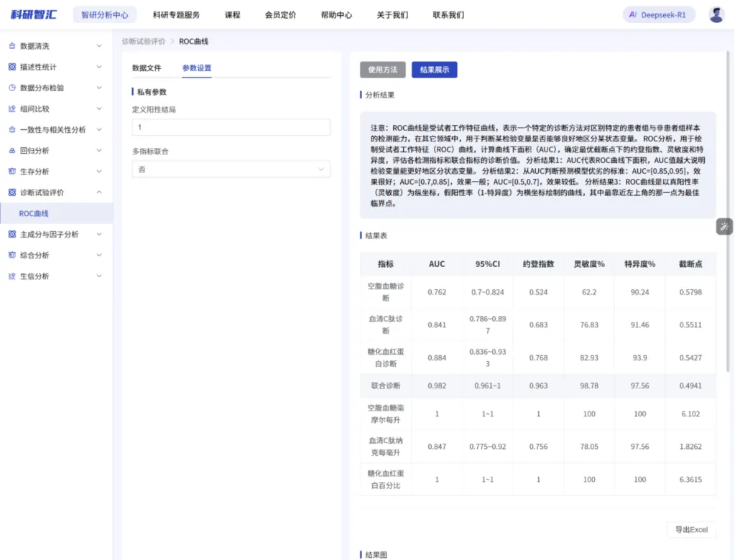Click the 使用方法 button
This screenshot has width=735, height=560.
[x=382, y=70]
